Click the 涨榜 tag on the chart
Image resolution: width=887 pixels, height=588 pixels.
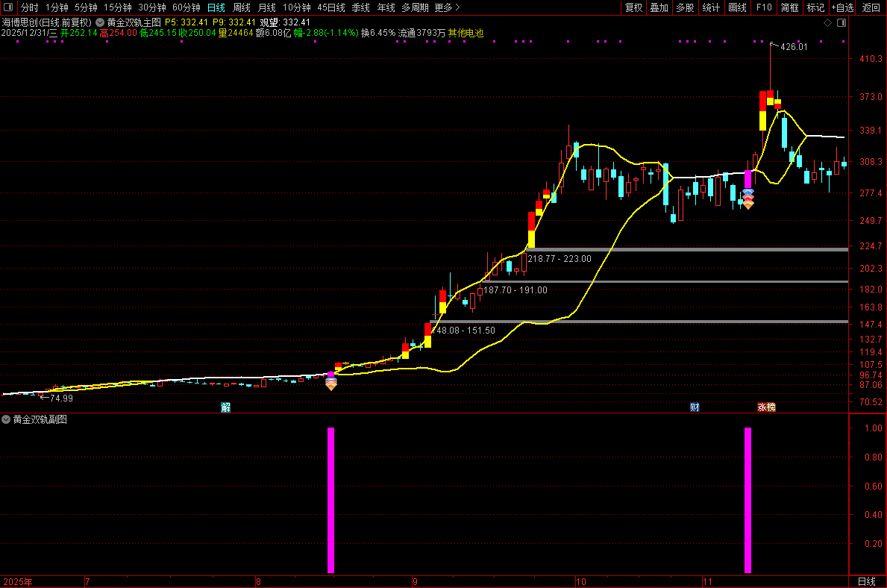click(x=766, y=407)
